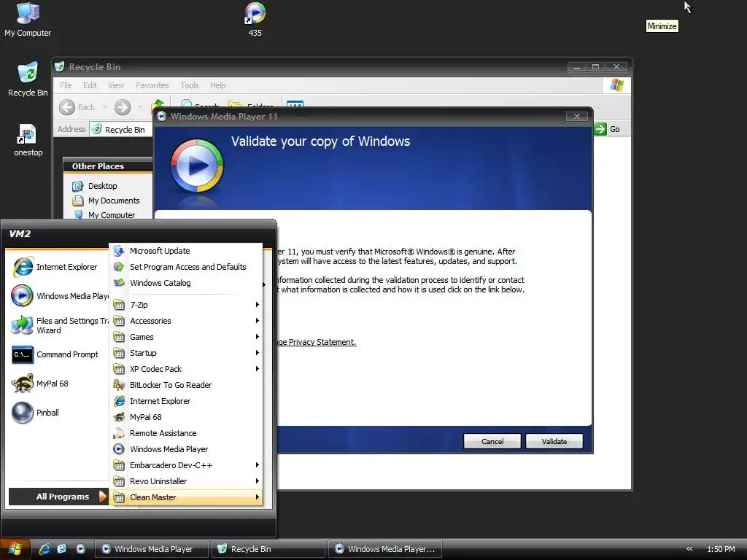Expand the 7-Zip program folder

tap(186, 305)
